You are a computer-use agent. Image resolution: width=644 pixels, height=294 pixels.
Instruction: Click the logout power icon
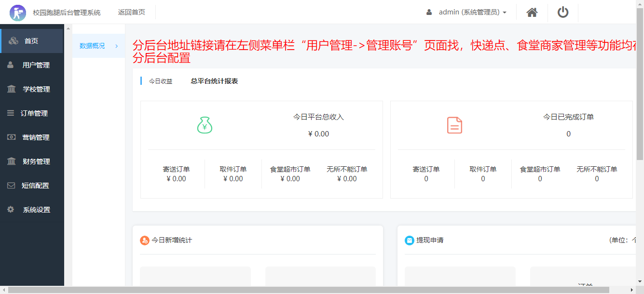(563, 12)
